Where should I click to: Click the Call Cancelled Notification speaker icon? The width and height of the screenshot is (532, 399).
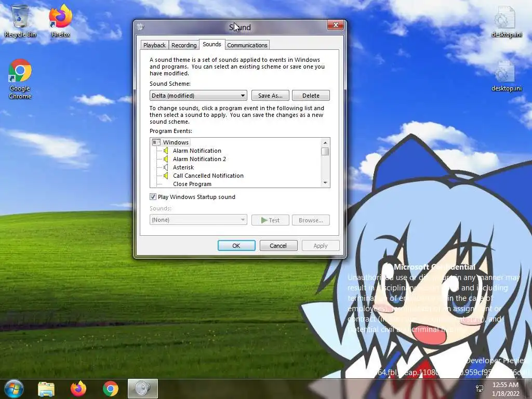coord(166,176)
